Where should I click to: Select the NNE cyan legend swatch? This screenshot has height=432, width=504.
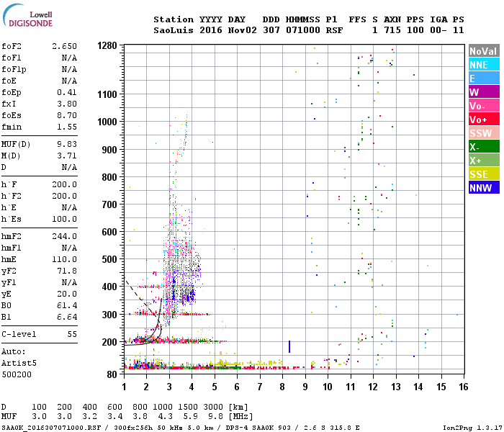(484, 65)
